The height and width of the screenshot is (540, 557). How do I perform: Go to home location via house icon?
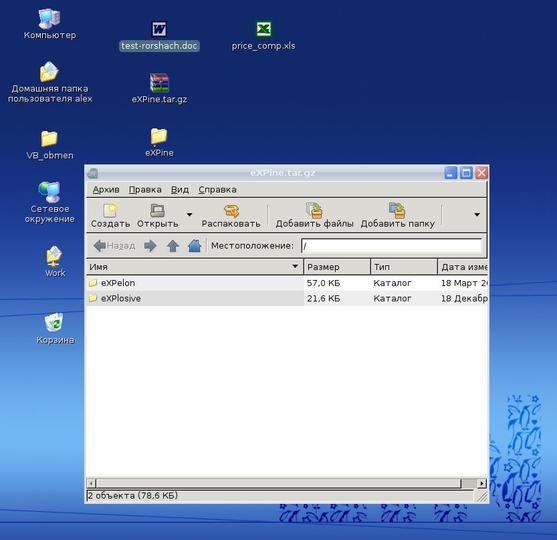coord(194,245)
